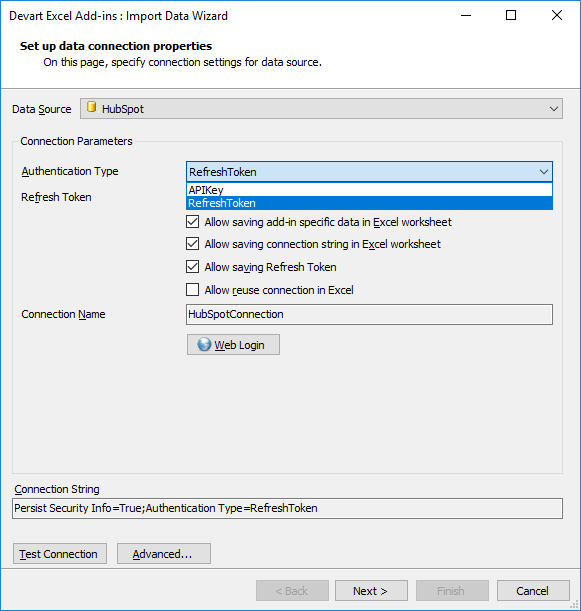The height and width of the screenshot is (611, 581).
Task: Click the HubSpot database icon in Data Source
Action: (92, 107)
